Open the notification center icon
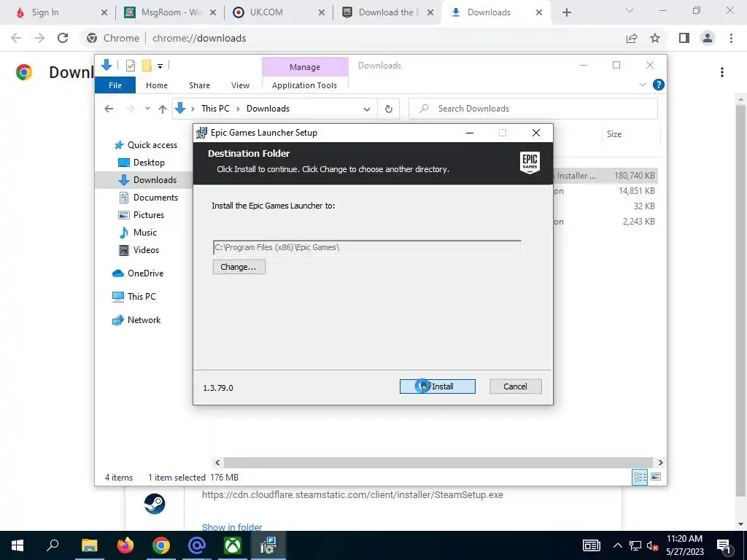The image size is (747, 560). click(x=724, y=545)
